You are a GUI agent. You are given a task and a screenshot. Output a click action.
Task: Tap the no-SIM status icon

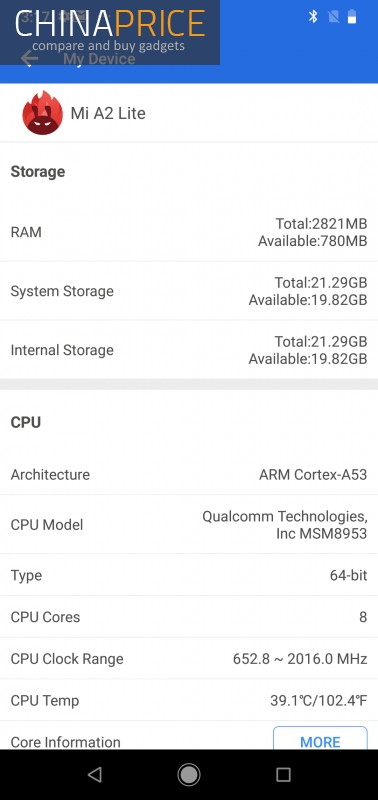click(333, 17)
